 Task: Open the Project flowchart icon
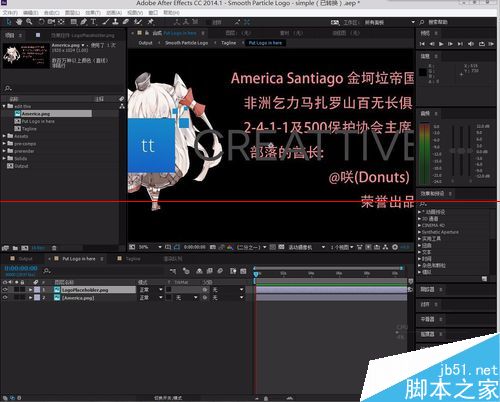(122, 106)
